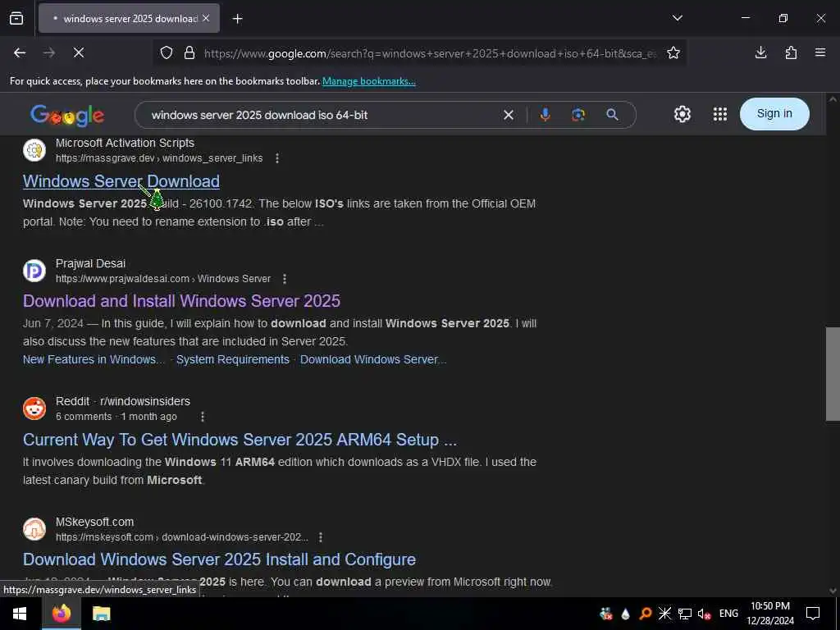Open the Windows Server Download result
This screenshot has width=840, height=630.
[121, 181]
